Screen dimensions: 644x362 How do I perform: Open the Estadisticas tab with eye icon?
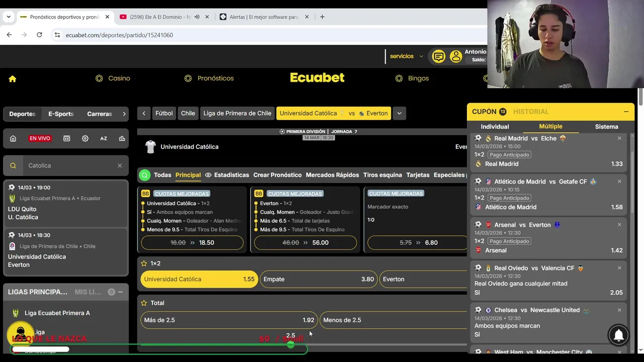tap(227, 175)
